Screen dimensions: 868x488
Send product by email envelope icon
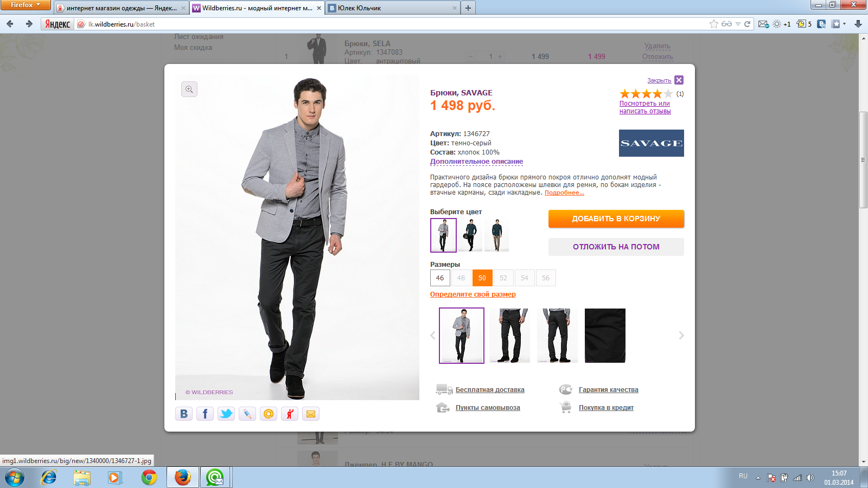click(311, 414)
